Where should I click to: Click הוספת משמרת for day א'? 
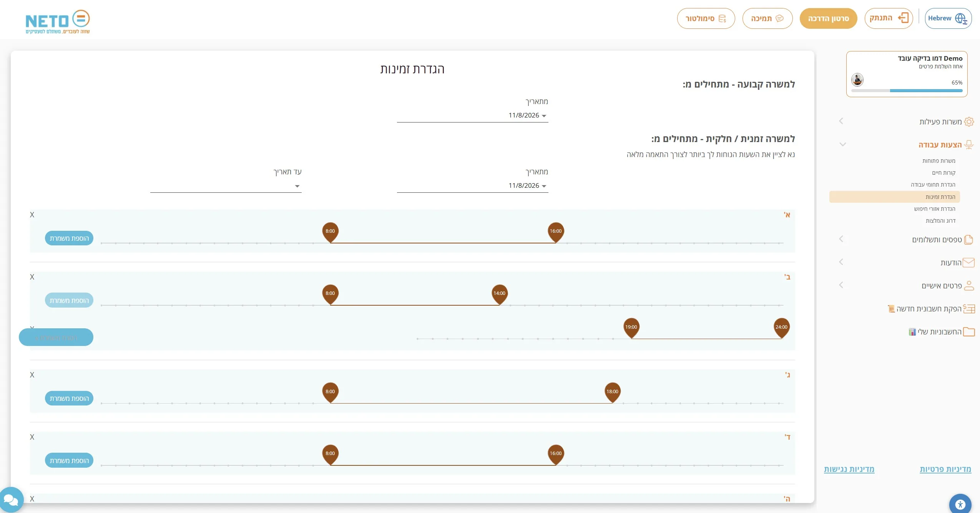pos(69,238)
